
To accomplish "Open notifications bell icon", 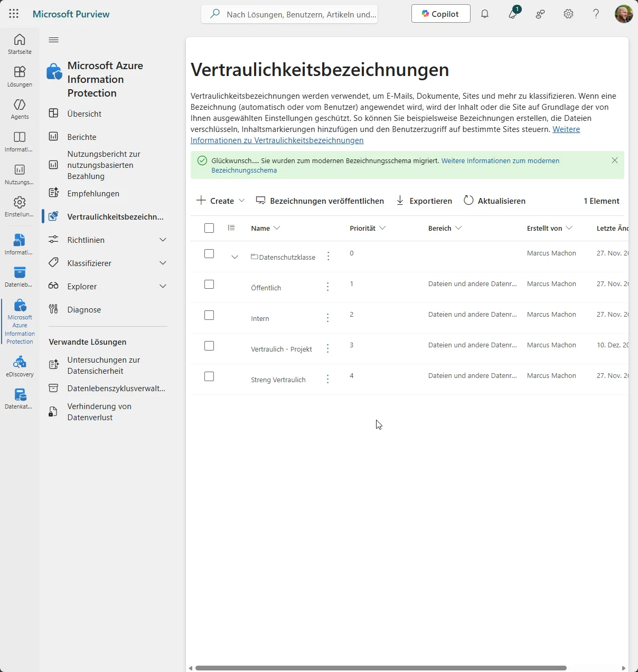I will (x=485, y=14).
